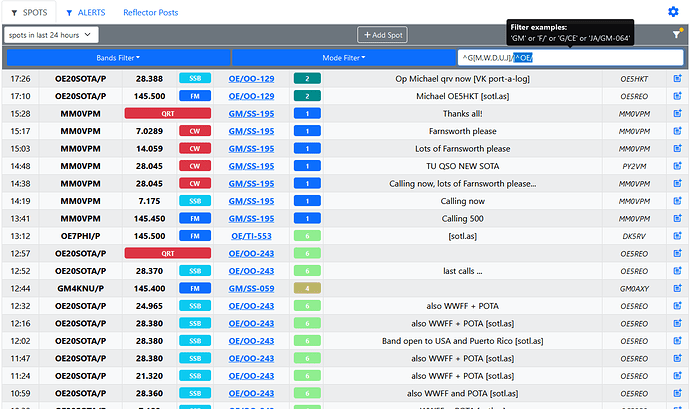Open the spot action icon for the 17:26 row
Image resolution: width=690 pixels, height=409 pixels.
click(677, 78)
